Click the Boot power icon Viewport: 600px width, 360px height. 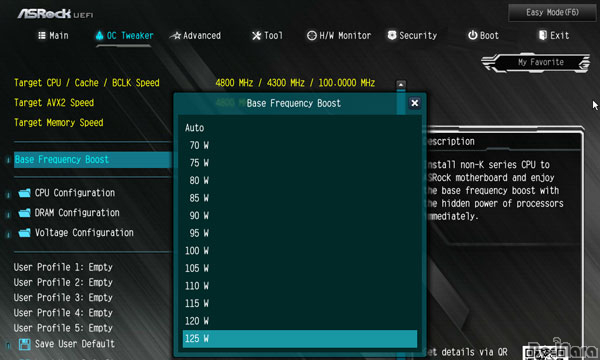473,35
